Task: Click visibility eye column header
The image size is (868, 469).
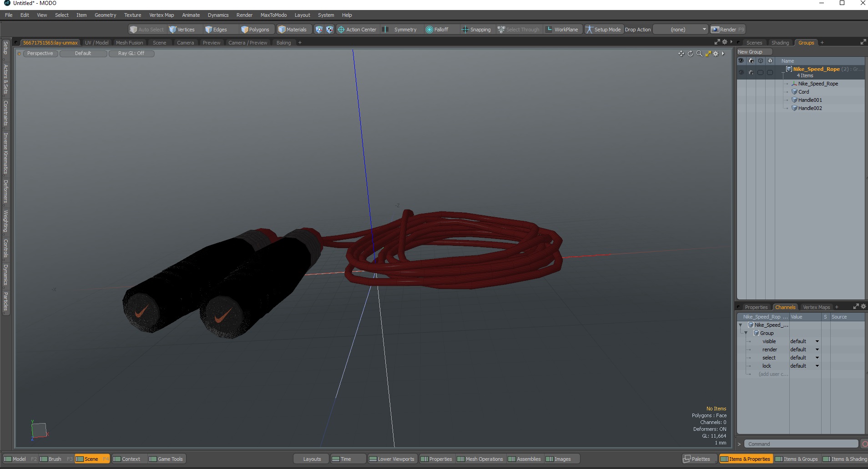Action: point(741,61)
